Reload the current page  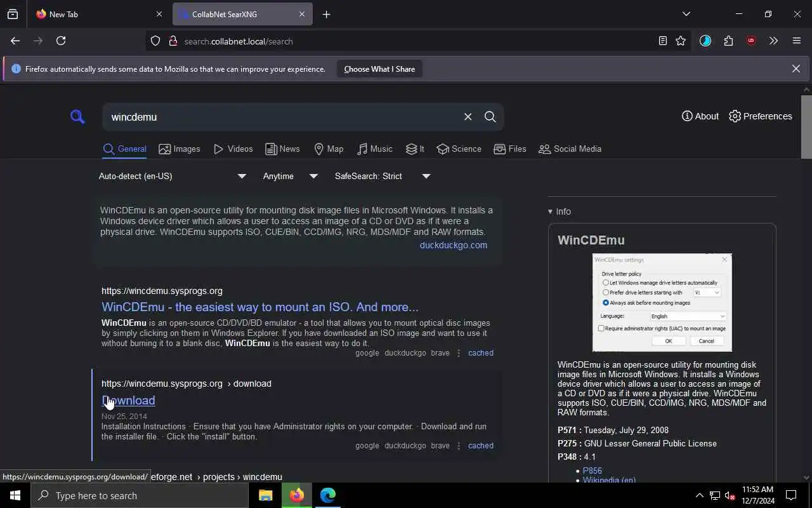tap(61, 41)
